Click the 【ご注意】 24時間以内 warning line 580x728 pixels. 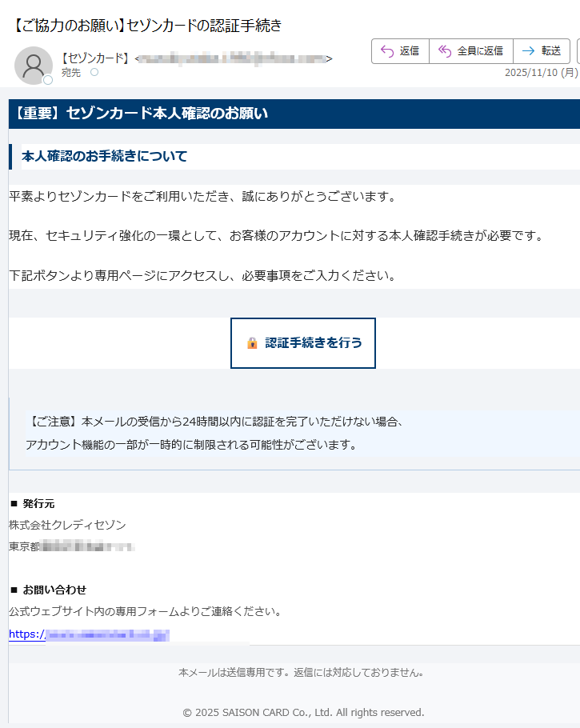[x=216, y=422]
